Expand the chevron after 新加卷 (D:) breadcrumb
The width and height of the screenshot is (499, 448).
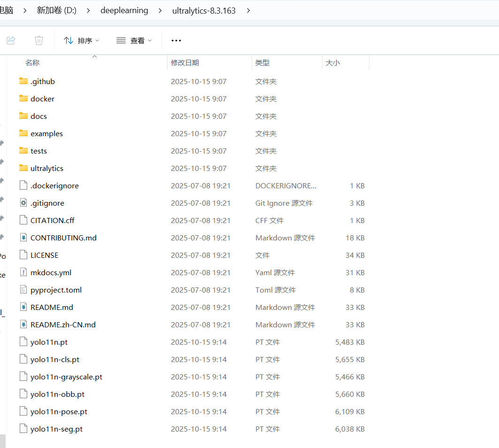point(88,10)
